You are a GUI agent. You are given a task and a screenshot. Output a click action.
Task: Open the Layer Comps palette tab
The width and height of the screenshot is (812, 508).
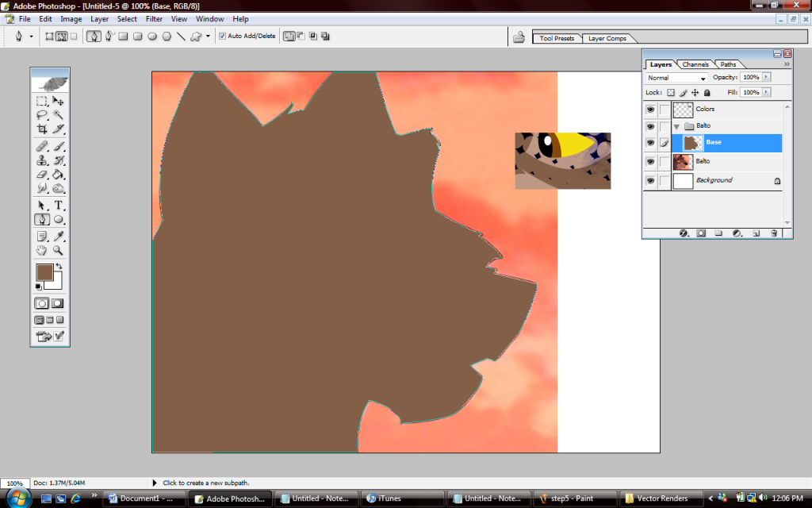607,38
